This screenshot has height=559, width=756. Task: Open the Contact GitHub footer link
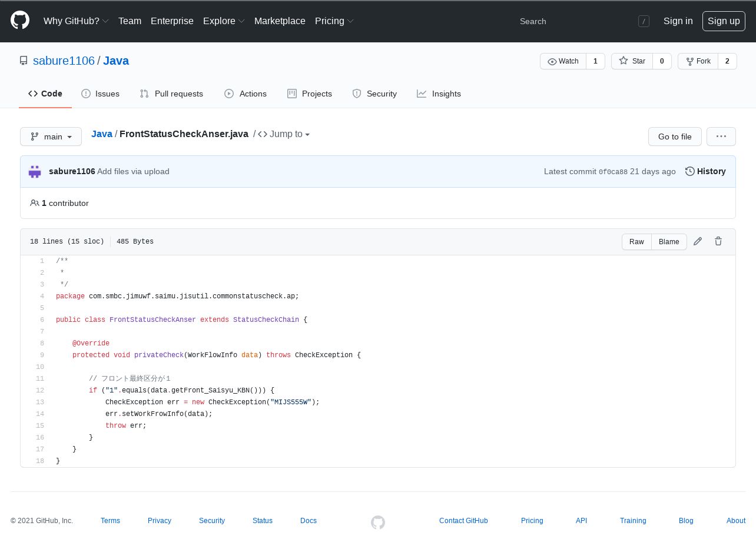coord(463,521)
